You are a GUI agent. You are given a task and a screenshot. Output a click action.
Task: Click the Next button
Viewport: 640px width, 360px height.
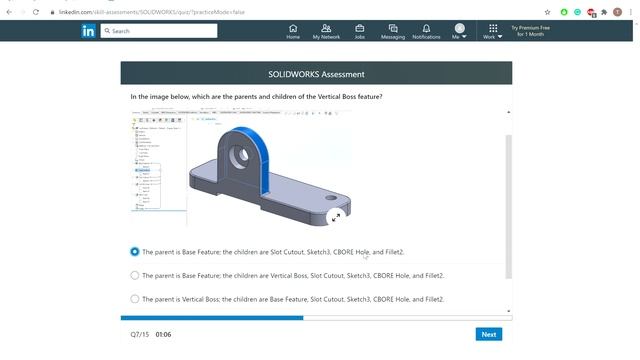pyautogui.click(x=489, y=334)
